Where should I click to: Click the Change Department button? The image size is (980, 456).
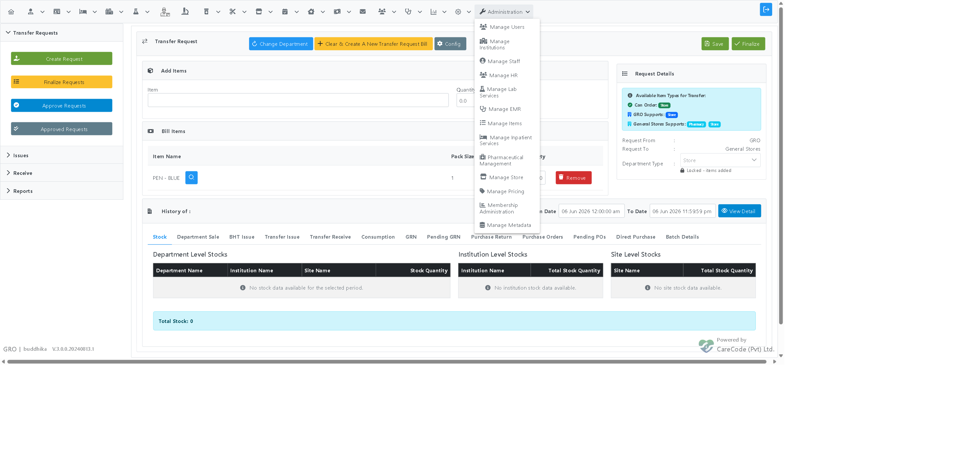281,44
